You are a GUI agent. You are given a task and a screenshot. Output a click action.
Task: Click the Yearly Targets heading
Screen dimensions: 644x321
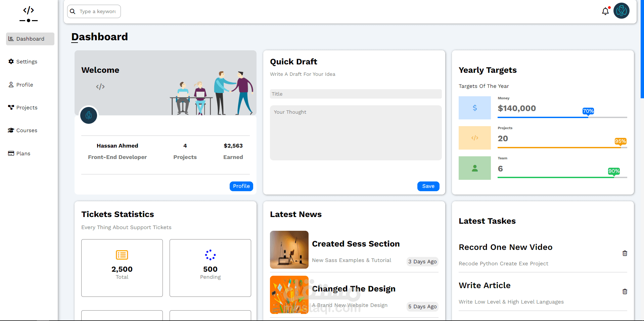(488, 70)
